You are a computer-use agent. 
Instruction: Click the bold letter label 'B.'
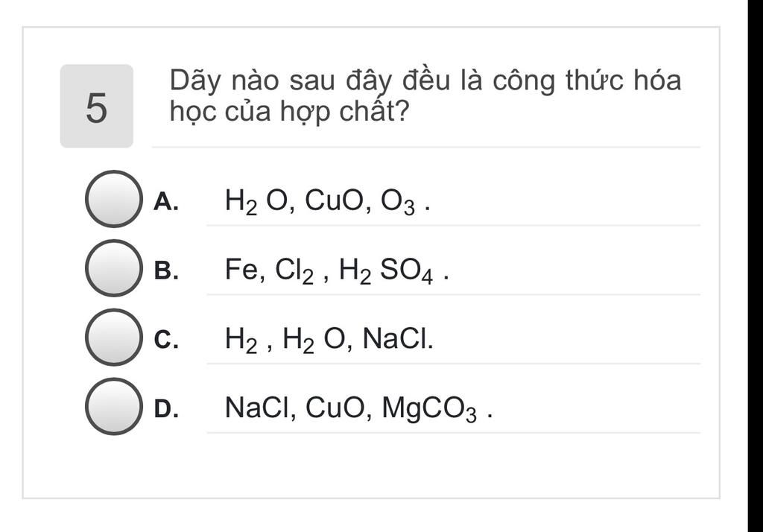coord(166,270)
